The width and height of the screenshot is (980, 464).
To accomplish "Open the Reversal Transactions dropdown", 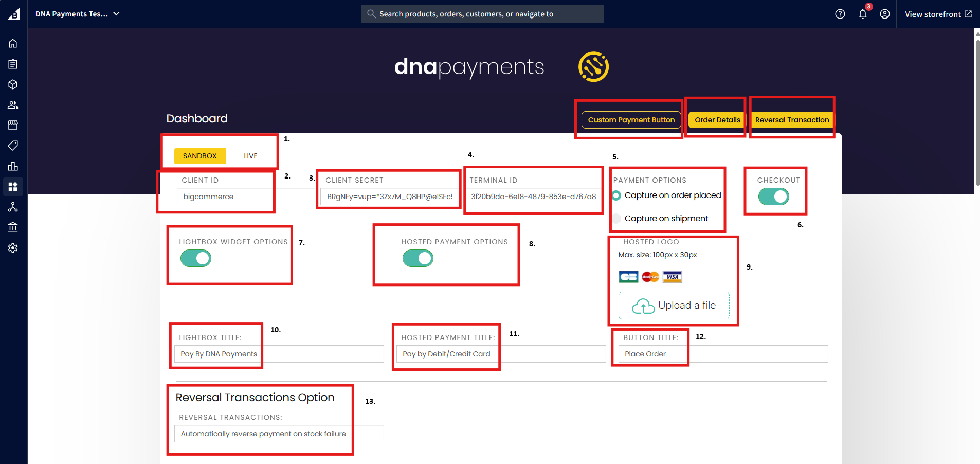I will 279,434.
